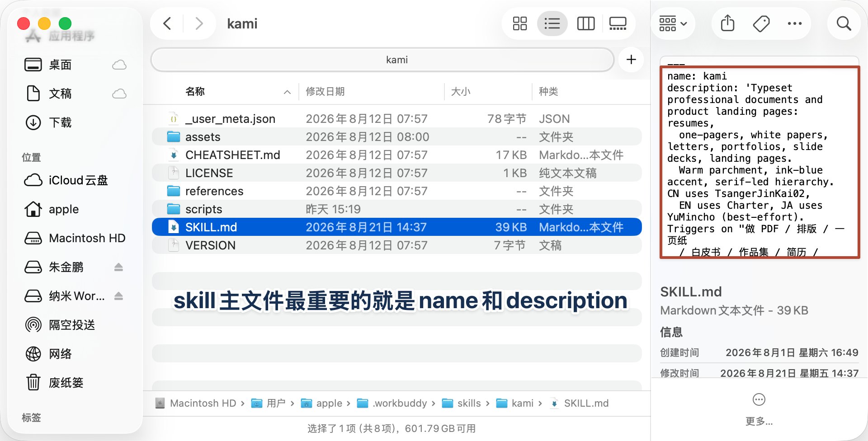Open the apple home folder in sidebar
The image size is (868, 441).
[64, 209]
